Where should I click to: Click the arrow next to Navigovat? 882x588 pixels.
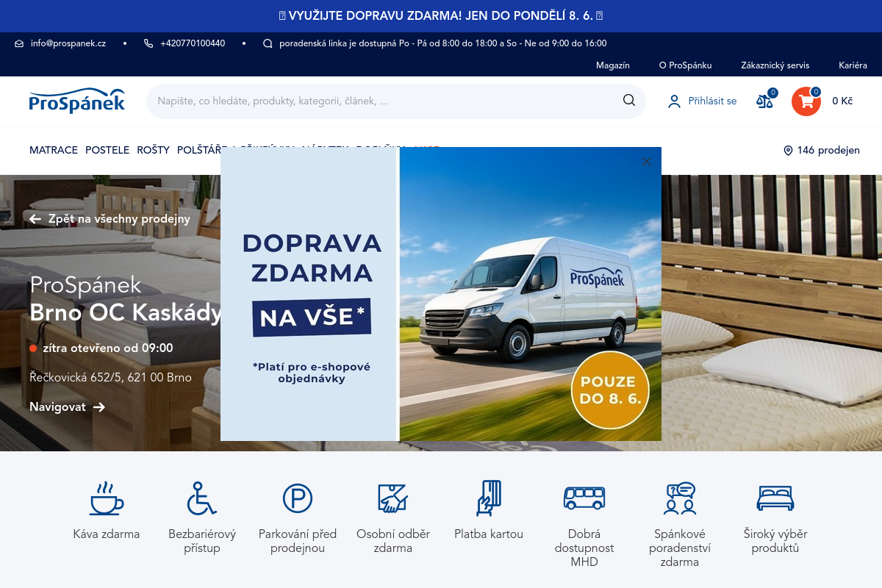coord(99,407)
